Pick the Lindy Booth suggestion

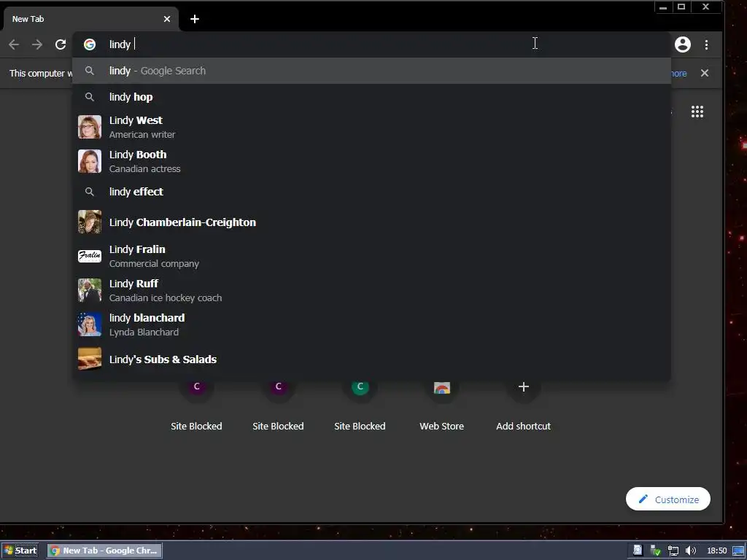(371, 161)
